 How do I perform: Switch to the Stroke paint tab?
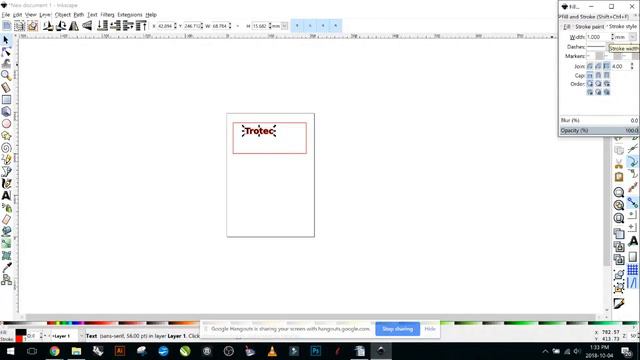coord(589,27)
